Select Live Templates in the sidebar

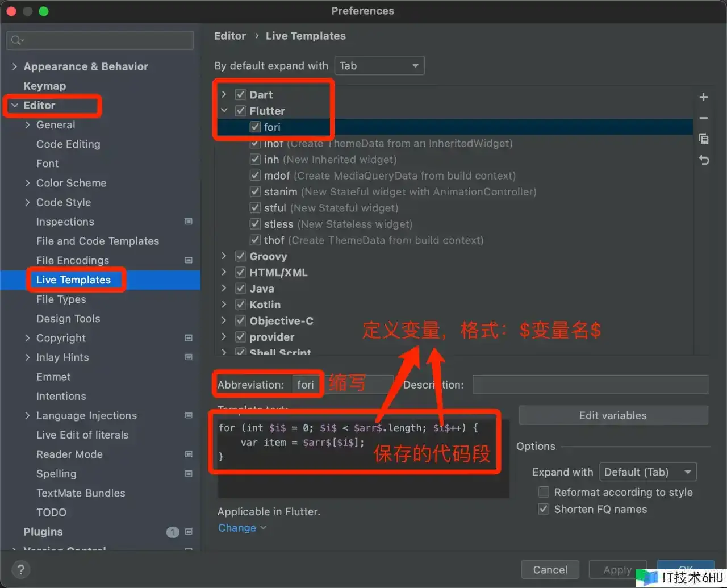click(73, 280)
